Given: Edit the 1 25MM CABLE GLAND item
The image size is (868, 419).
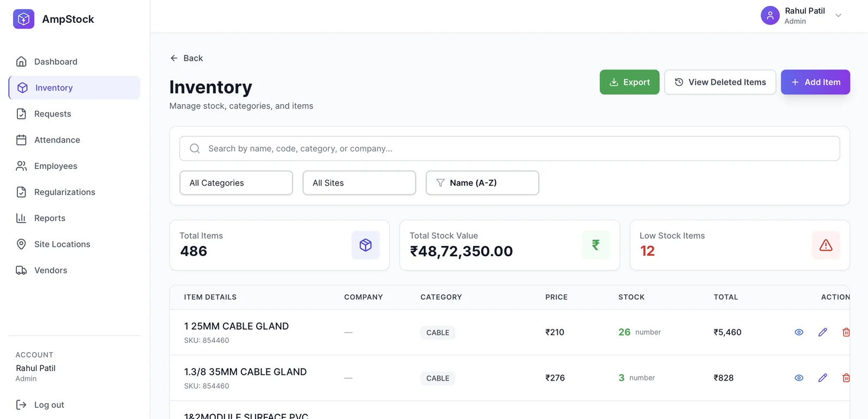Looking at the screenshot, I should 822,332.
